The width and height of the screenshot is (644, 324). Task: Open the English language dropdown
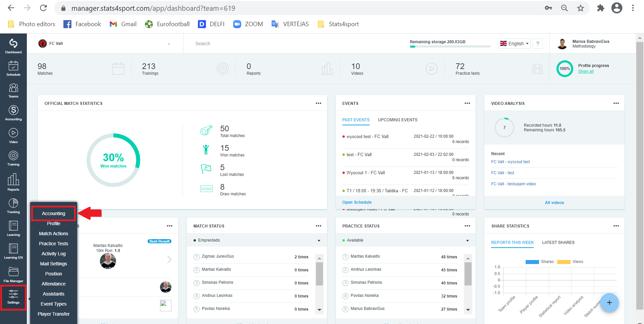tap(514, 44)
